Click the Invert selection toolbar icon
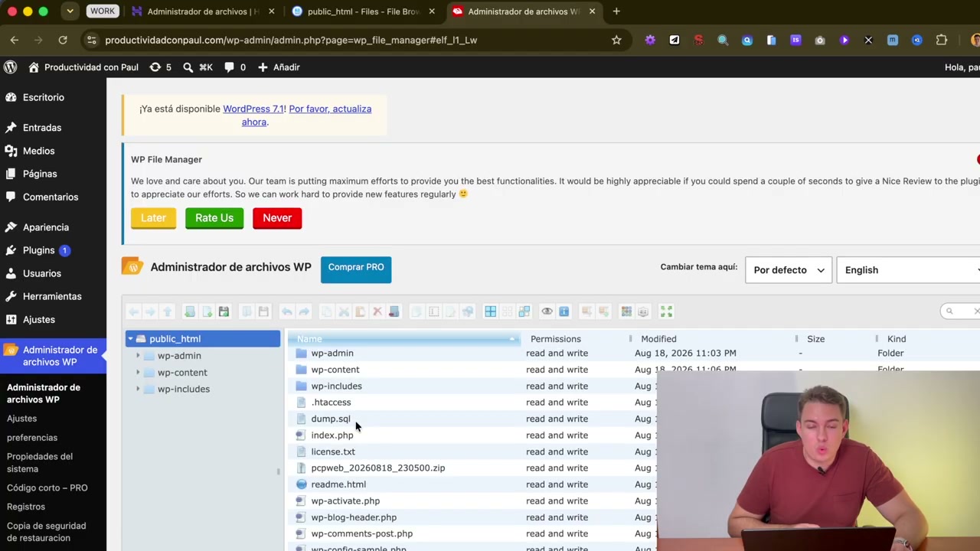 pyautogui.click(x=524, y=311)
